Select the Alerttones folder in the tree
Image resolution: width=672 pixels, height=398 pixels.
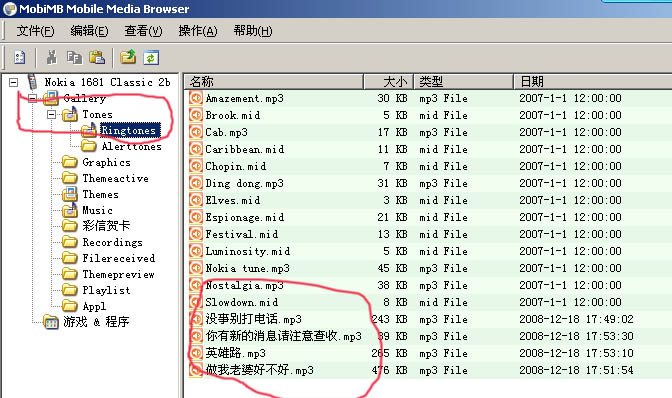click(x=132, y=147)
